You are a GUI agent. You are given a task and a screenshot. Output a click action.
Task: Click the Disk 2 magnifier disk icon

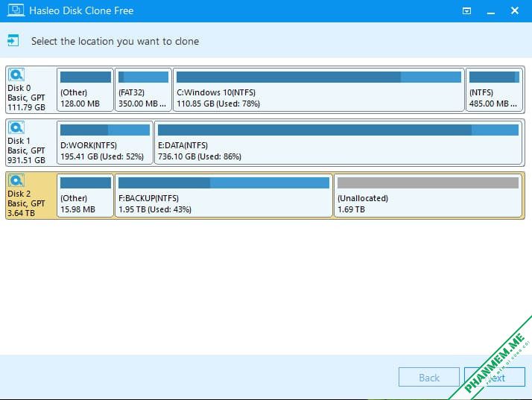pyautogui.click(x=16, y=180)
